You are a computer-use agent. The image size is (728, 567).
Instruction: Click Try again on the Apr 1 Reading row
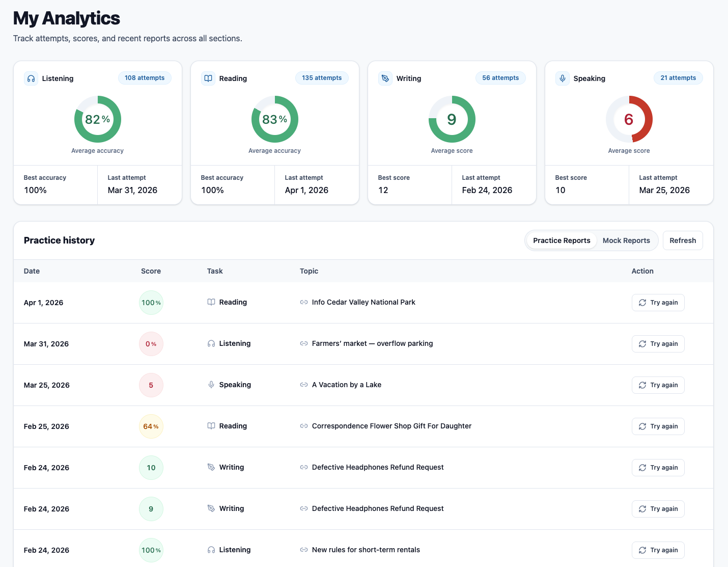[x=658, y=302]
